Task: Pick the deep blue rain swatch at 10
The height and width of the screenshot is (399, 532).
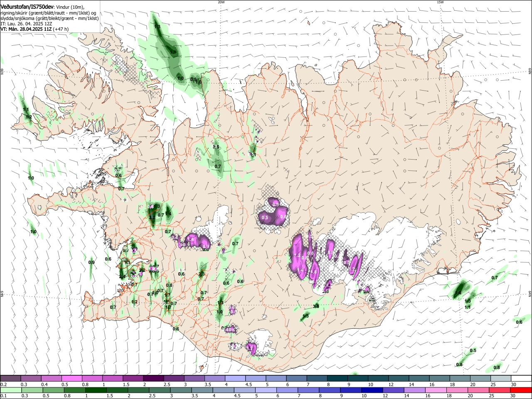Action: point(373,390)
